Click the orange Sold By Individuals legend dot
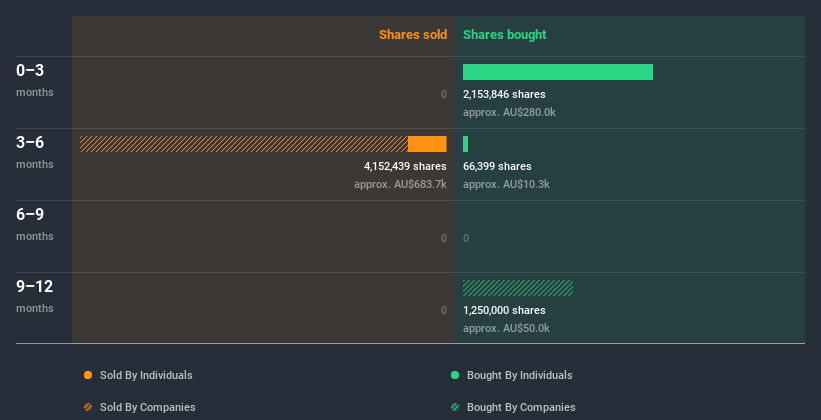 point(88,375)
